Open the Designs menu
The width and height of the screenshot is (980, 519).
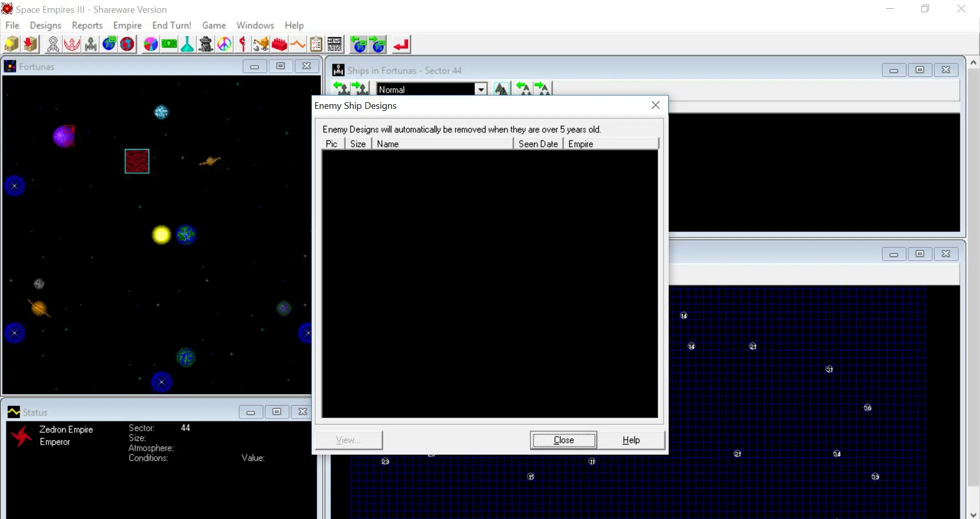[x=45, y=25]
